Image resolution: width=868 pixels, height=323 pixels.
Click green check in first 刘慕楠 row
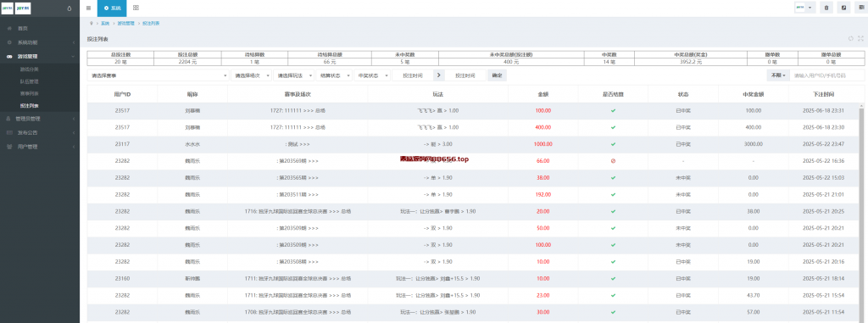pos(613,111)
